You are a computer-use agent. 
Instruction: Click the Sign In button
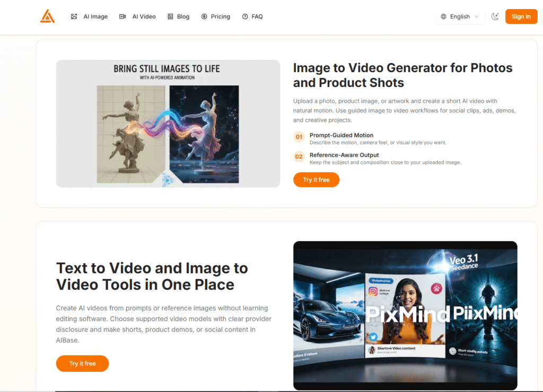coord(521,16)
